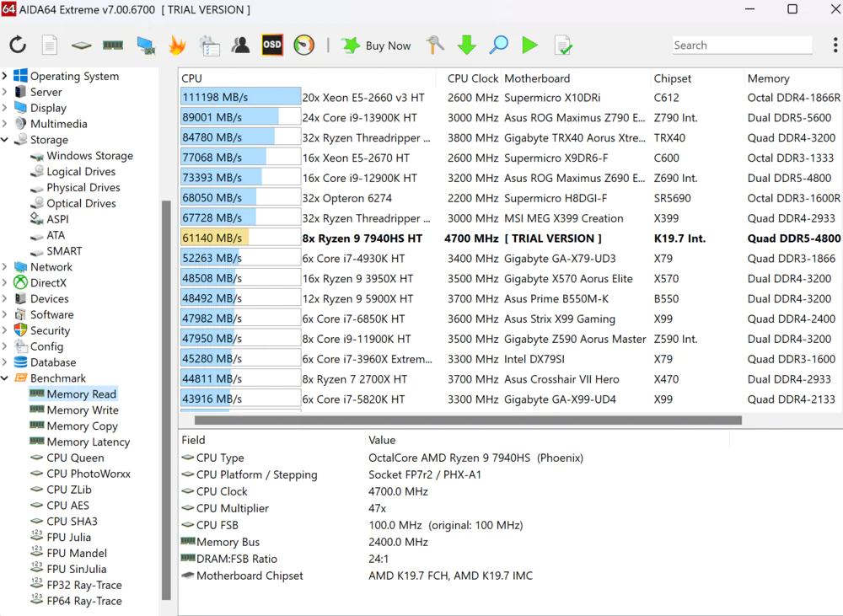Select the FP32 Ray-Trace benchmark

77,585
